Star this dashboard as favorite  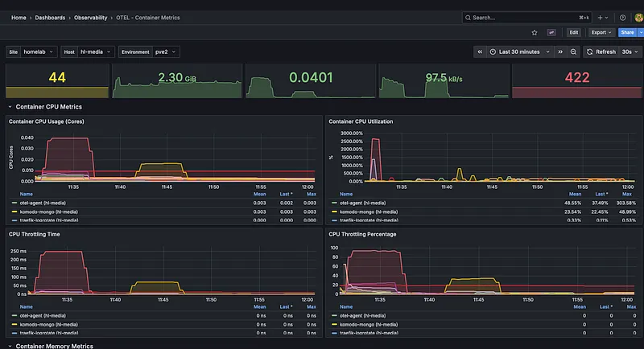click(x=535, y=33)
